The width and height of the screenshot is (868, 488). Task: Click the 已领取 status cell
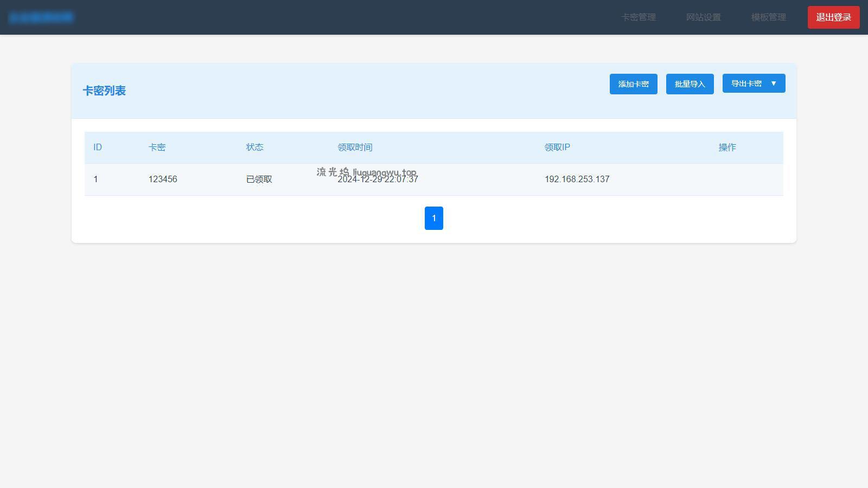click(259, 179)
